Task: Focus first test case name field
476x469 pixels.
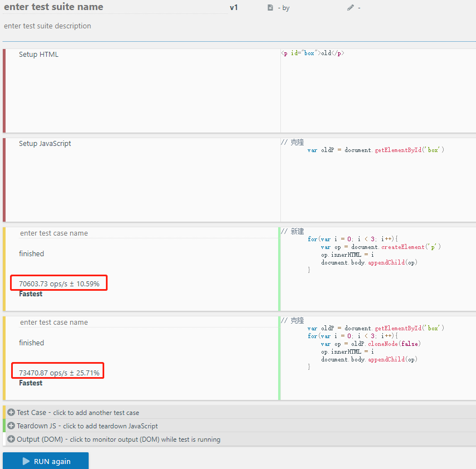Action: pos(148,233)
